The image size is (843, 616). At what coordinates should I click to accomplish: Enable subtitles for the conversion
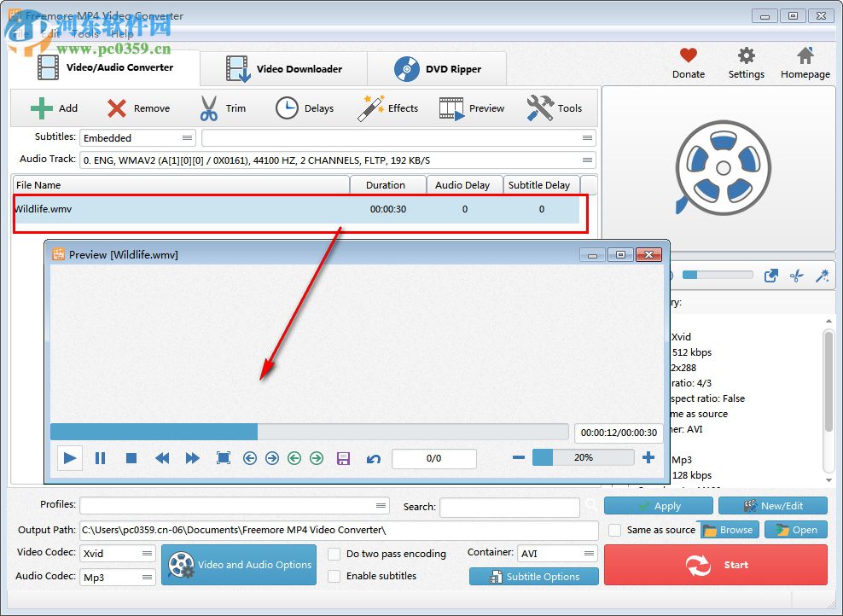tap(334, 576)
